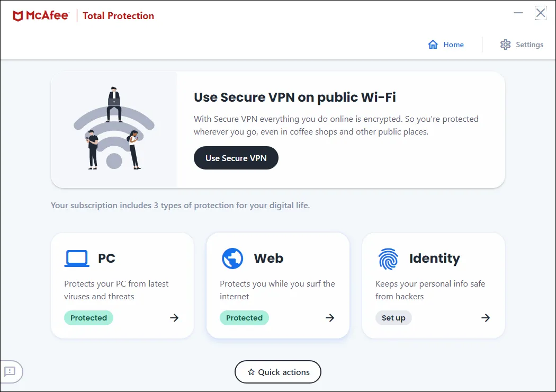556x392 pixels.
Task: Select the Identity card heading
Action: pos(434,259)
